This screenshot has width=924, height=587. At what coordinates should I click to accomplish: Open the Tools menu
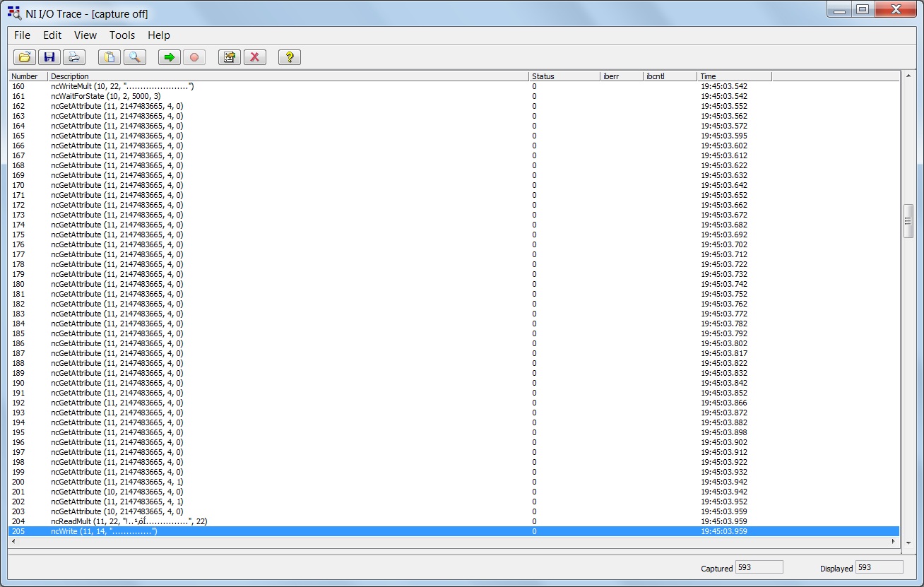click(122, 35)
